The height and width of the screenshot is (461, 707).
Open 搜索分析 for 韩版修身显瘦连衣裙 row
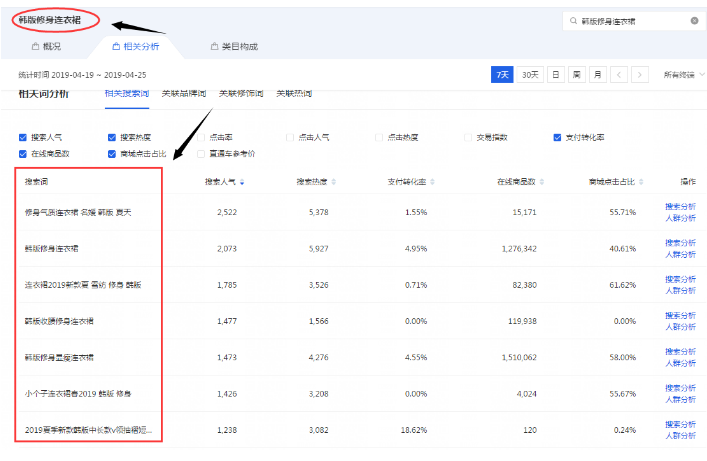680,352
